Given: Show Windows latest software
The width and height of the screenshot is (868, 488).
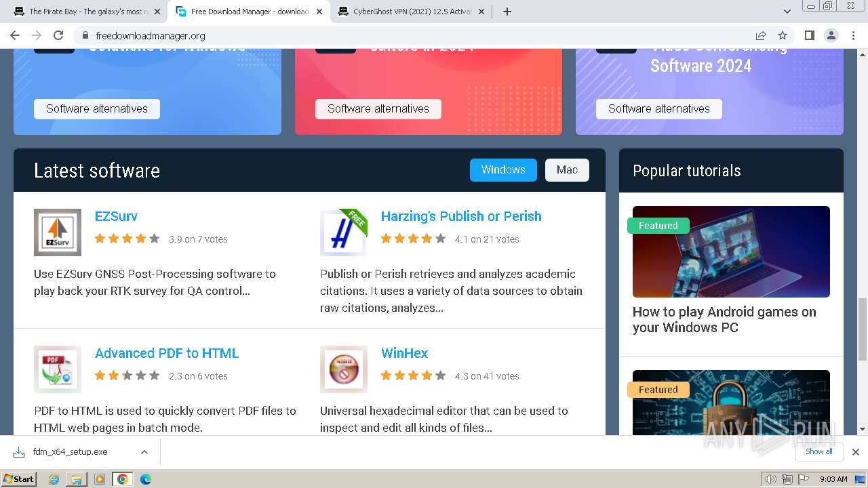Looking at the screenshot, I should click(x=503, y=170).
